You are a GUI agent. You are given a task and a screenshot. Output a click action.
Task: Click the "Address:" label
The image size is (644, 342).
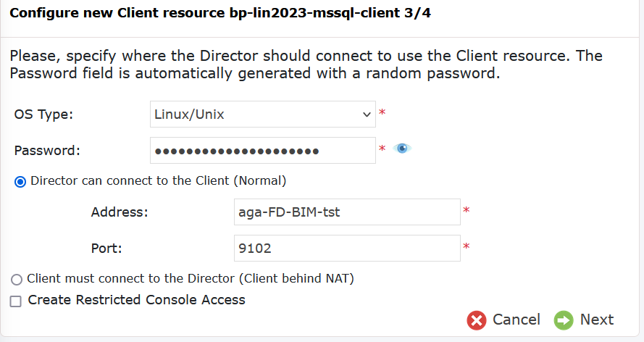(120, 212)
